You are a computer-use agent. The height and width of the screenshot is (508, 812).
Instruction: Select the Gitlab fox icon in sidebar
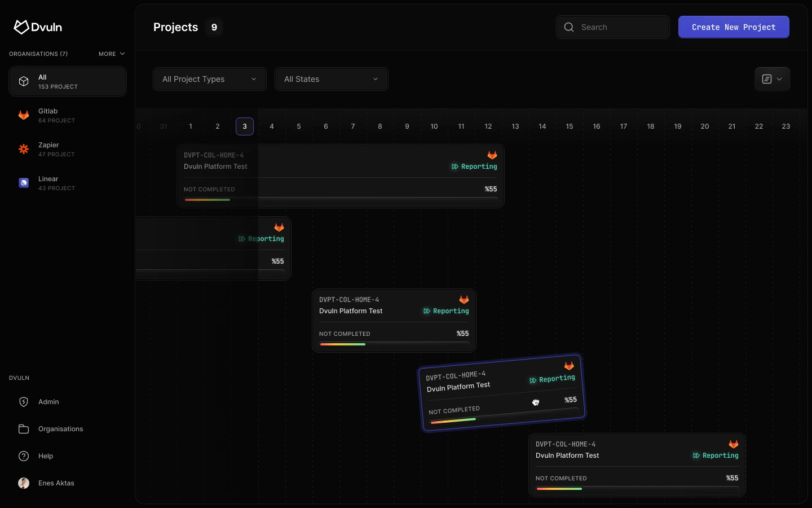coord(24,115)
